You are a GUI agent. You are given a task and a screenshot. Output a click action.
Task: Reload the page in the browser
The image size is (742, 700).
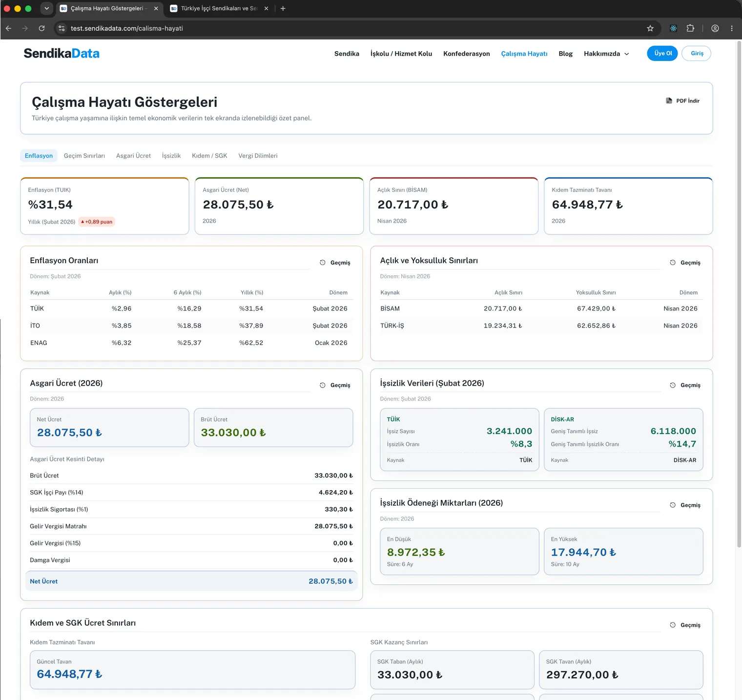pos(42,28)
